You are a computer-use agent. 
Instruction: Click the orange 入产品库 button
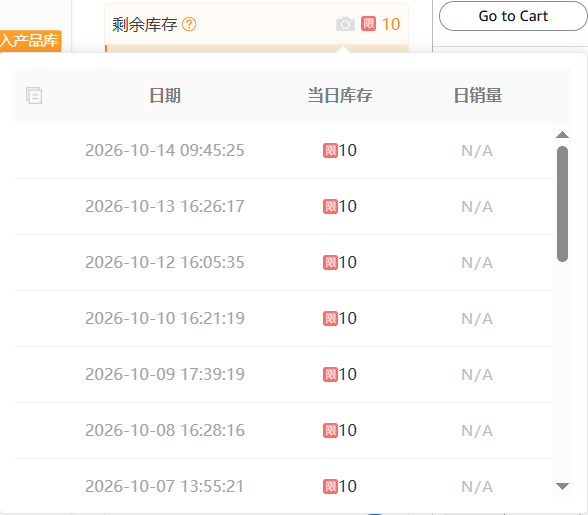pyautogui.click(x=30, y=41)
